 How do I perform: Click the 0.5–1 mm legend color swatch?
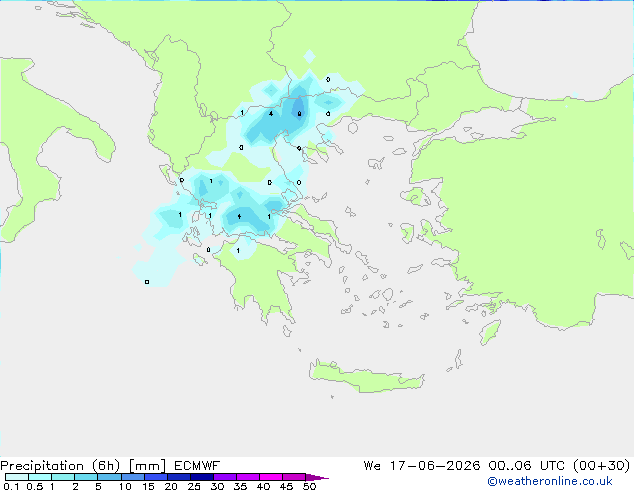pos(40,477)
